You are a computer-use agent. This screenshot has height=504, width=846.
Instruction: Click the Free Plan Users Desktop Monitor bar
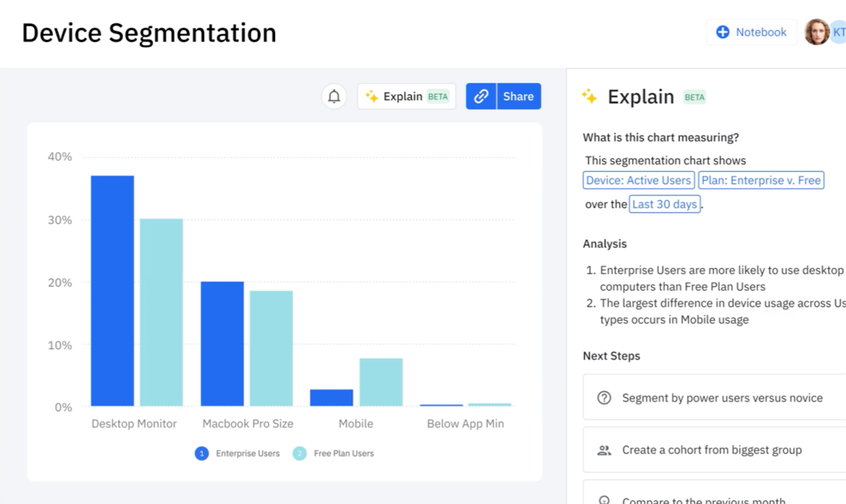[x=161, y=312]
